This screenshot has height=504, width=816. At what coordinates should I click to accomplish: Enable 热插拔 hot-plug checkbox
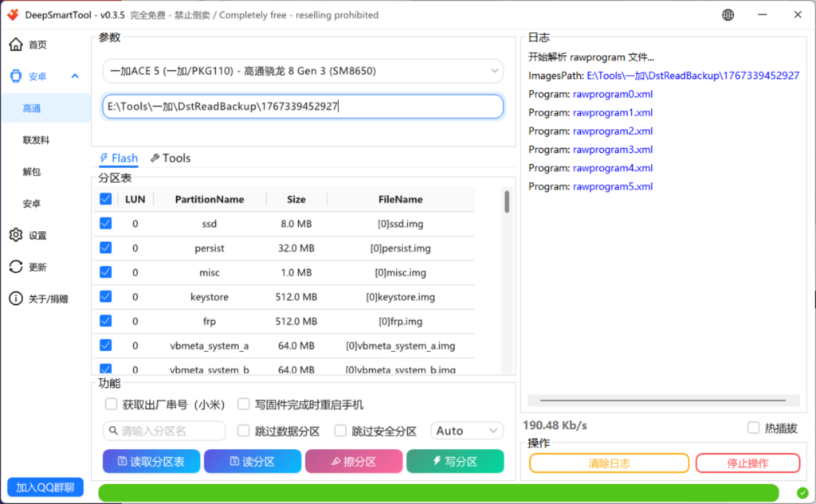pyautogui.click(x=753, y=428)
